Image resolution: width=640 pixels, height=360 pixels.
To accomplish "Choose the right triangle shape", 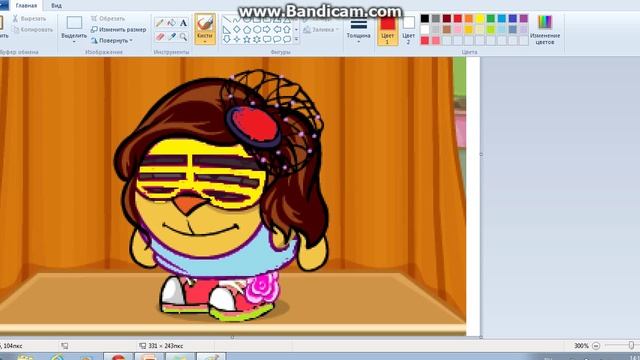I will click(227, 29).
